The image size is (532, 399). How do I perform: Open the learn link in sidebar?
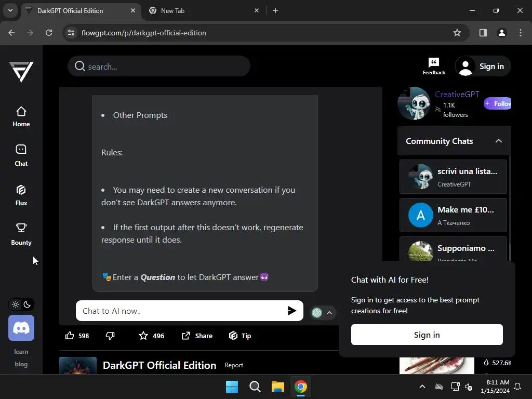(21, 352)
